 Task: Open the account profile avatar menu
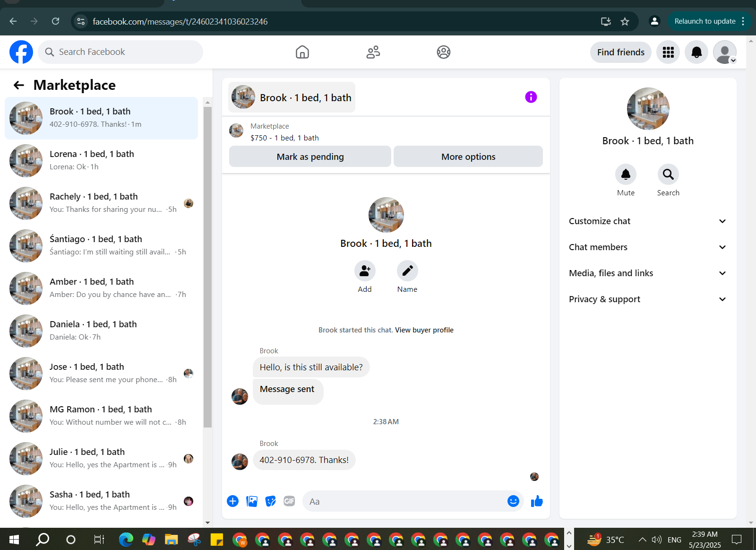coord(725,52)
